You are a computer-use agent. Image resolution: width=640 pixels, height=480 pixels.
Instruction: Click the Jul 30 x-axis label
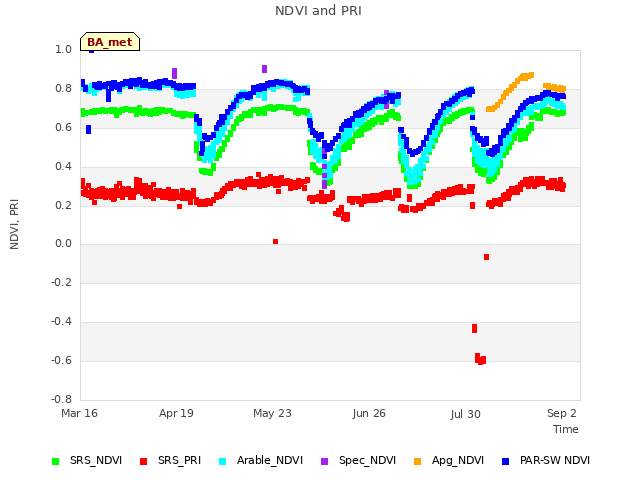pyautogui.click(x=466, y=414)
